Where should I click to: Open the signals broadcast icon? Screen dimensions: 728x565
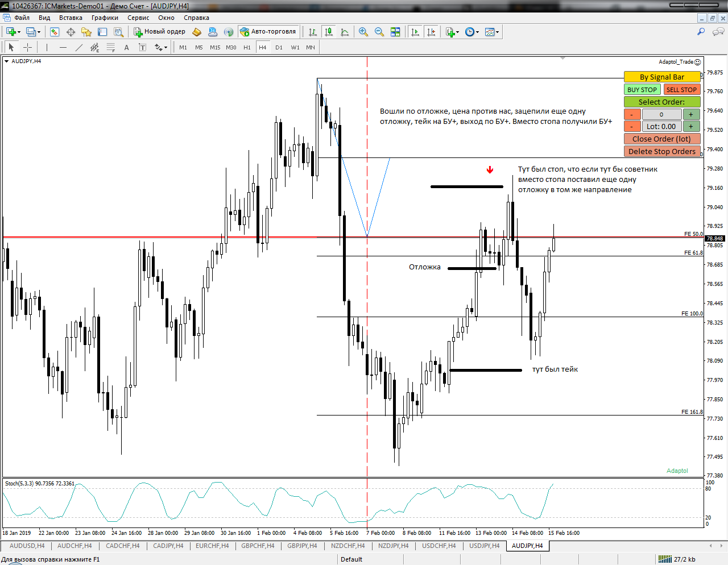(x=229, y=32)
